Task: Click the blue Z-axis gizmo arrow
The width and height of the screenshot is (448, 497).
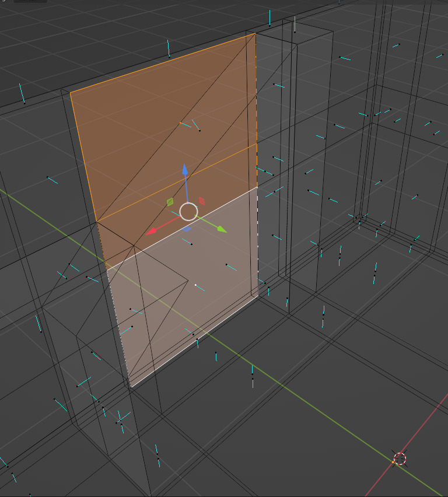Action: 185,170
